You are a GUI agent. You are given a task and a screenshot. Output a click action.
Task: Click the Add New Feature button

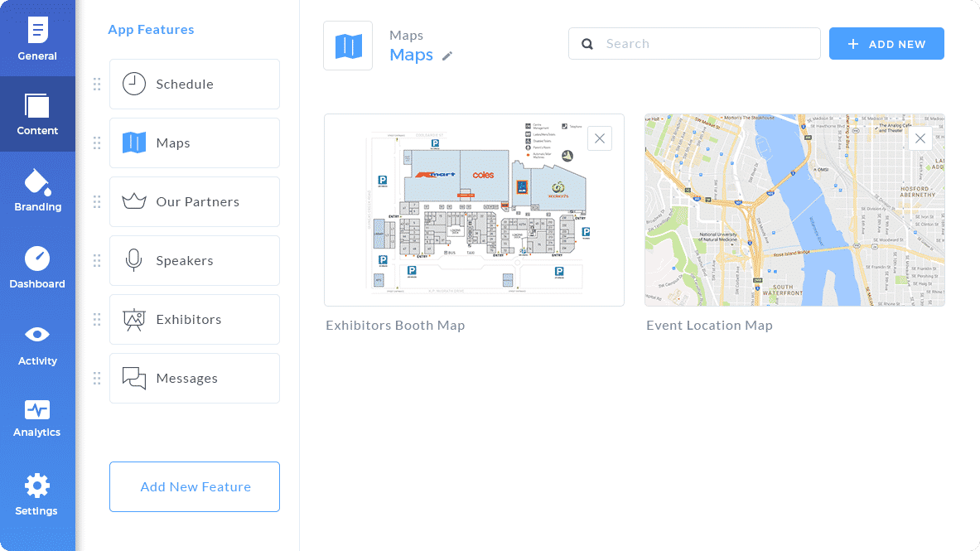(x=195, y=486)
